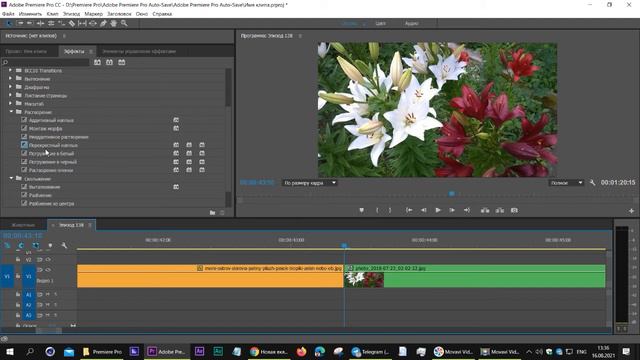Collapse the Скольжение folder

tap(11, 178)
